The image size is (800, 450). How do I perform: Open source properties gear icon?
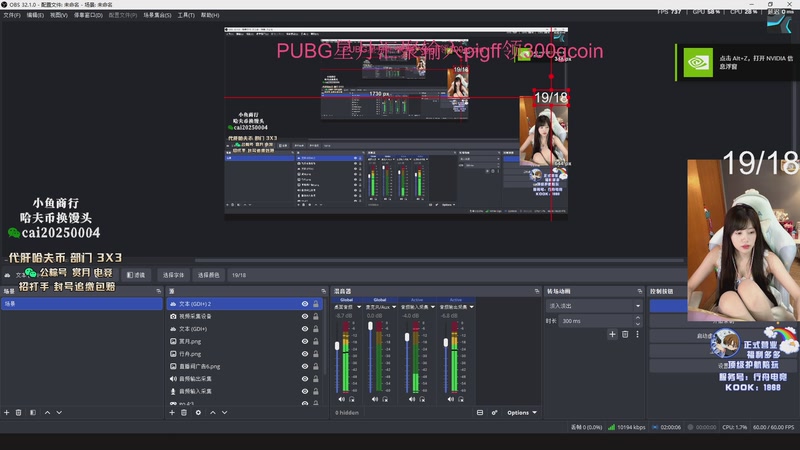click(x=198, y=412)
